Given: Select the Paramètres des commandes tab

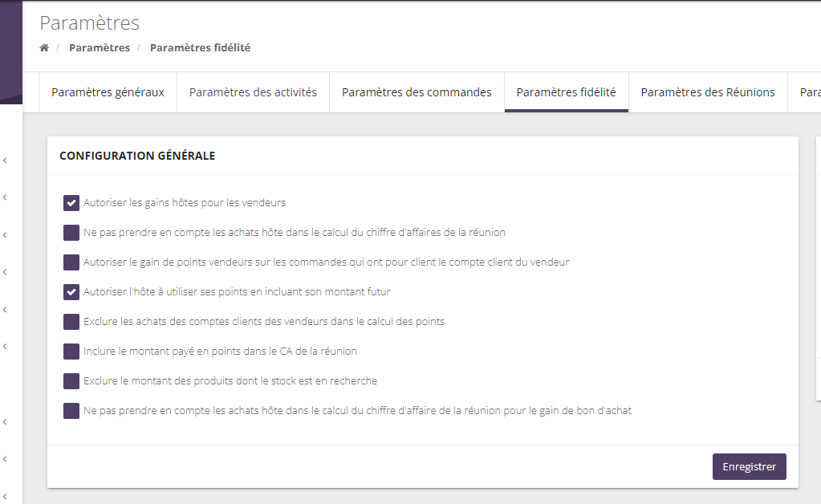Looking at the screenshot, I should pyautogui.click(x=417, y=92).
